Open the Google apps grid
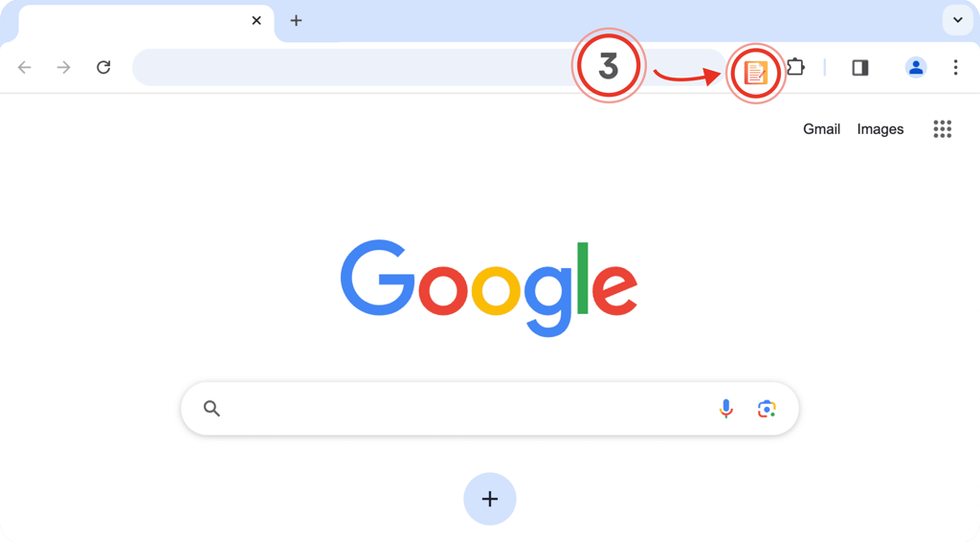 (x=942, y=129)
